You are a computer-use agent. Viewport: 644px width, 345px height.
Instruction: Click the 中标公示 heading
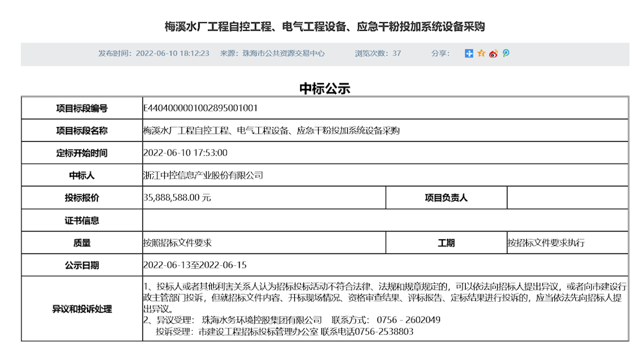[x=325, y=88]
